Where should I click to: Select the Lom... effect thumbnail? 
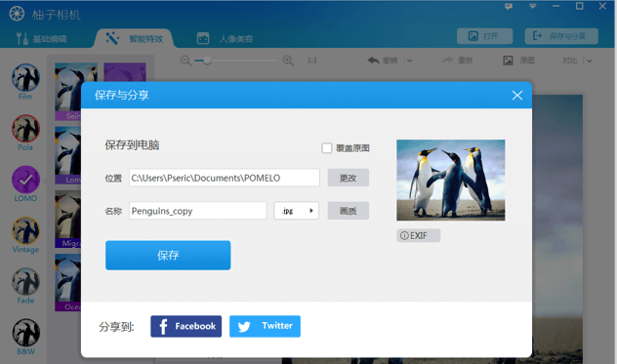(x=67, y=155)
